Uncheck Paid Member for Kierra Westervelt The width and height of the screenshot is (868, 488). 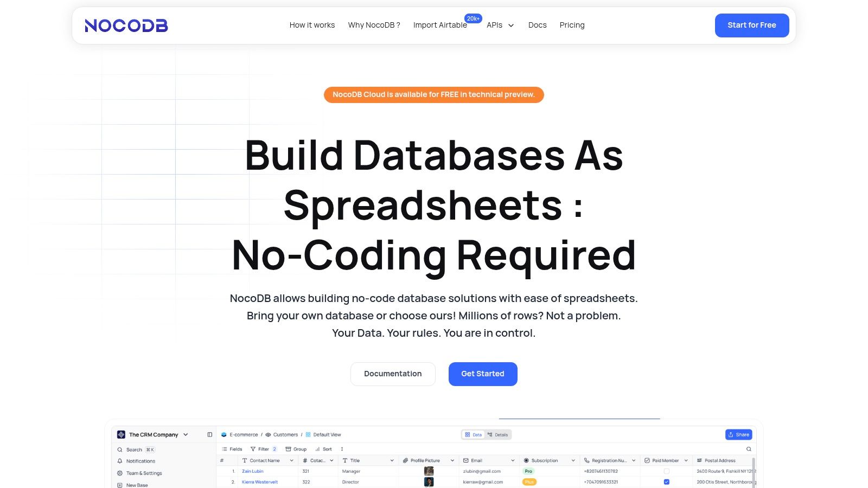(x=666, y=481)
